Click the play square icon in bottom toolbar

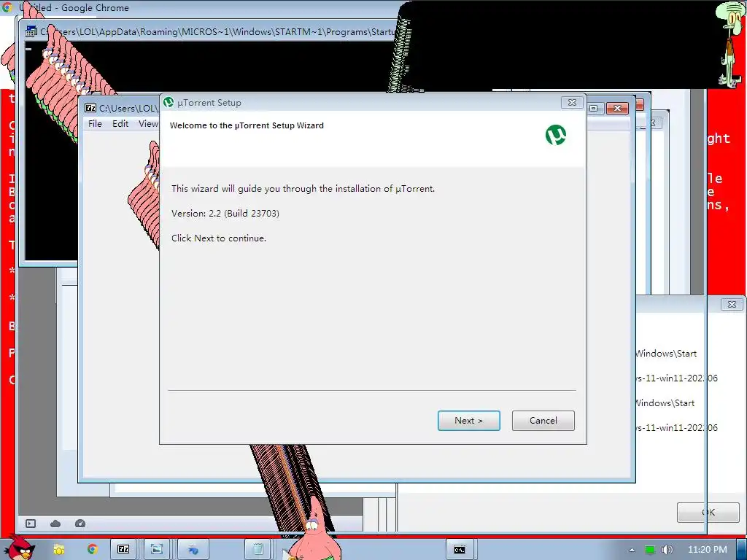31,524
